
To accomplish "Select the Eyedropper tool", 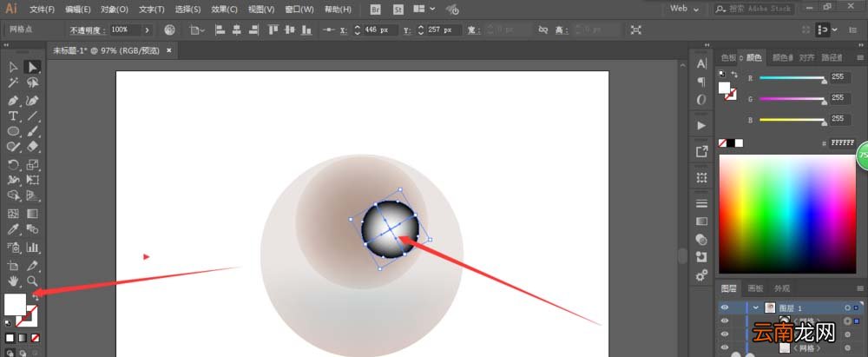I will pyautogui.click(x=13, y=229).
